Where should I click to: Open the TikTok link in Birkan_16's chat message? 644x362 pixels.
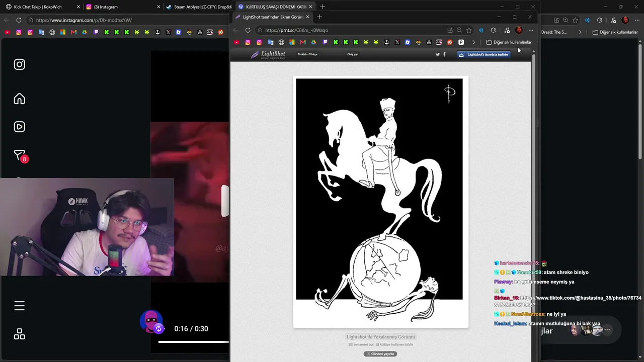pos(568,301)
